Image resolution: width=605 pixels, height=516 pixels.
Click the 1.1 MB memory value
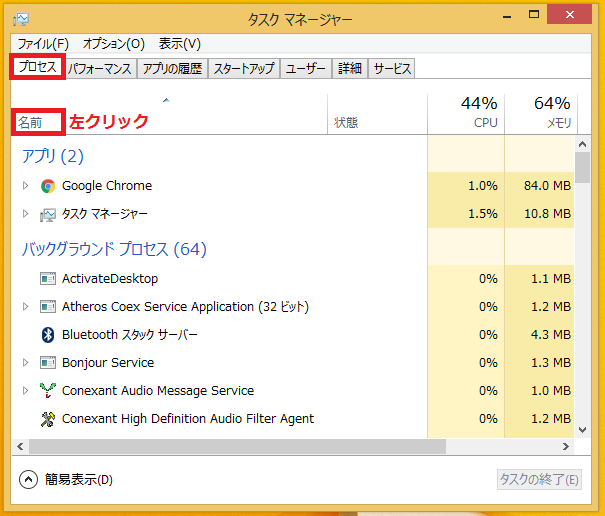click(551, 278)
